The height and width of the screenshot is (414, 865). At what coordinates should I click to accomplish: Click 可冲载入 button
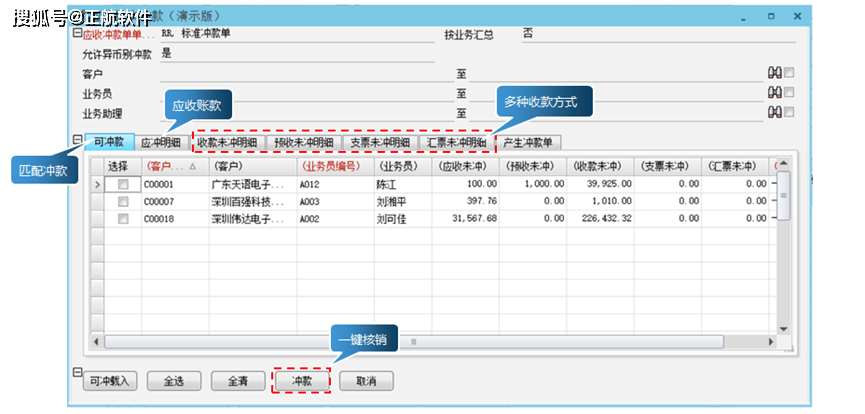(x=110, y=381)
